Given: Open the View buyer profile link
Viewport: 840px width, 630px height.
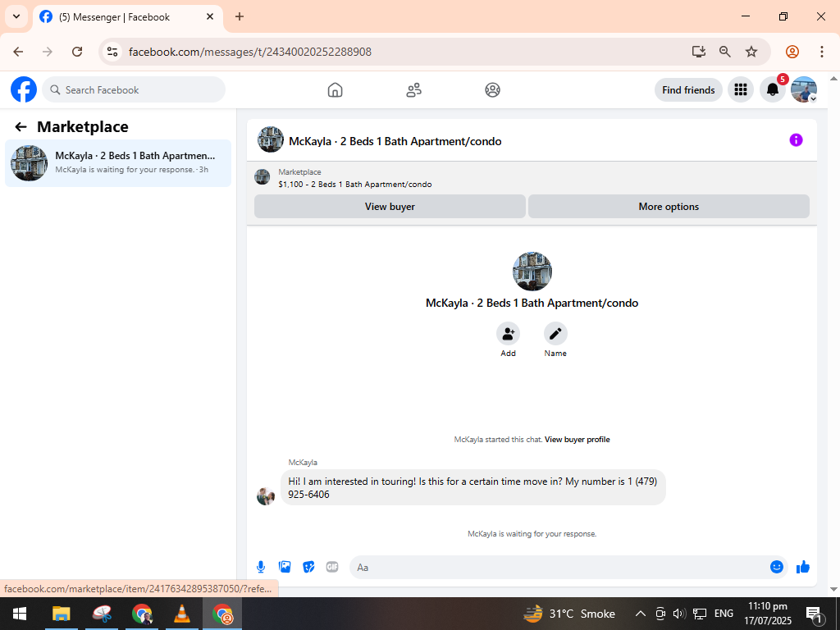Looking at the screenshot, I should tap(577, 440).
